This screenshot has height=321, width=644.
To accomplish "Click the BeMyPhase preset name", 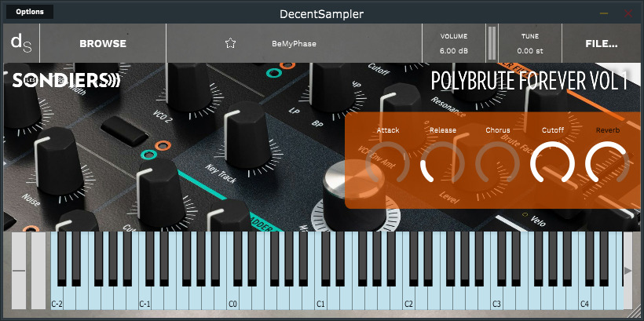I will (x=294, y=44).
